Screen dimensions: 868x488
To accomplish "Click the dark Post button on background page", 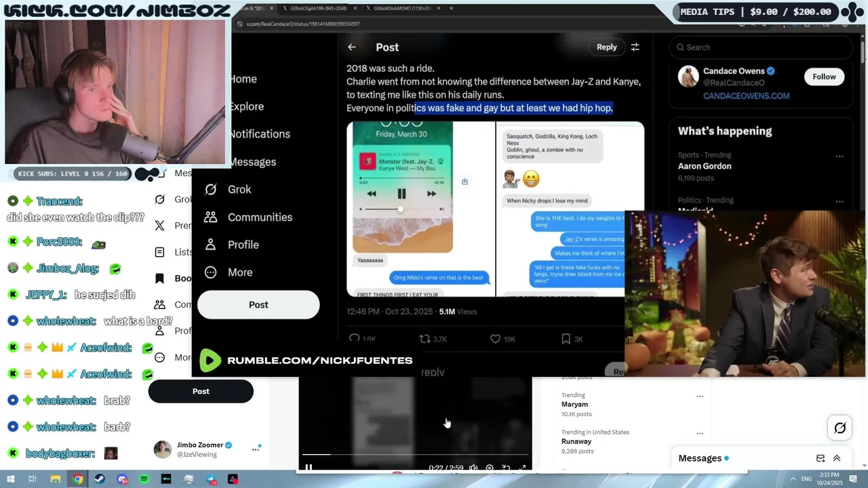I will pos(201,391).
